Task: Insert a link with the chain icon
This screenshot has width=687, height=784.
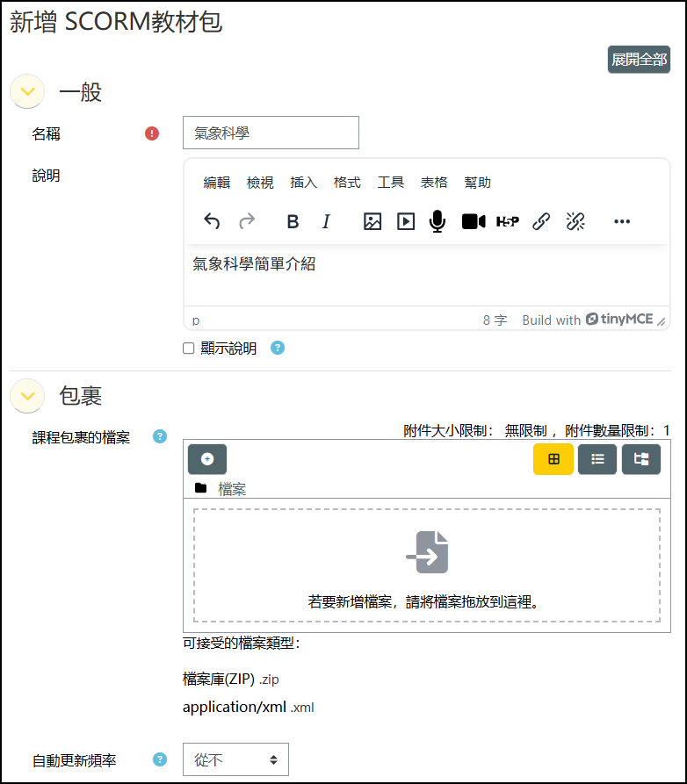Action: pyautogui.click(x=541, y=221)
